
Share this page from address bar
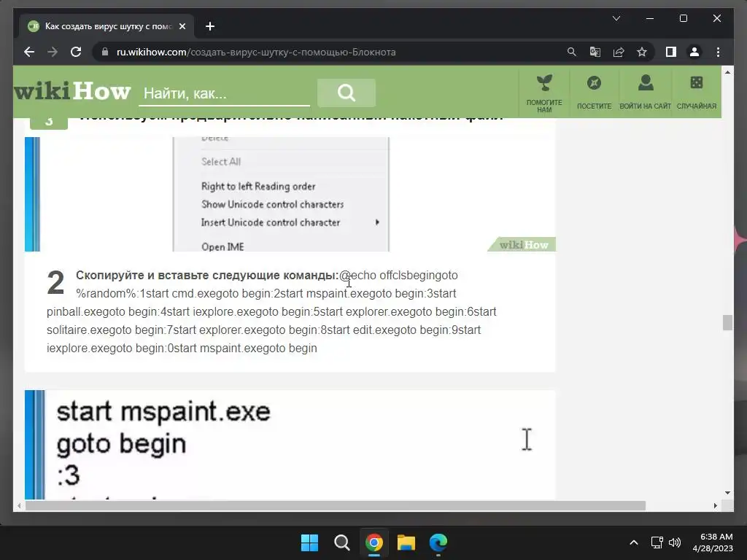point(619,52)
